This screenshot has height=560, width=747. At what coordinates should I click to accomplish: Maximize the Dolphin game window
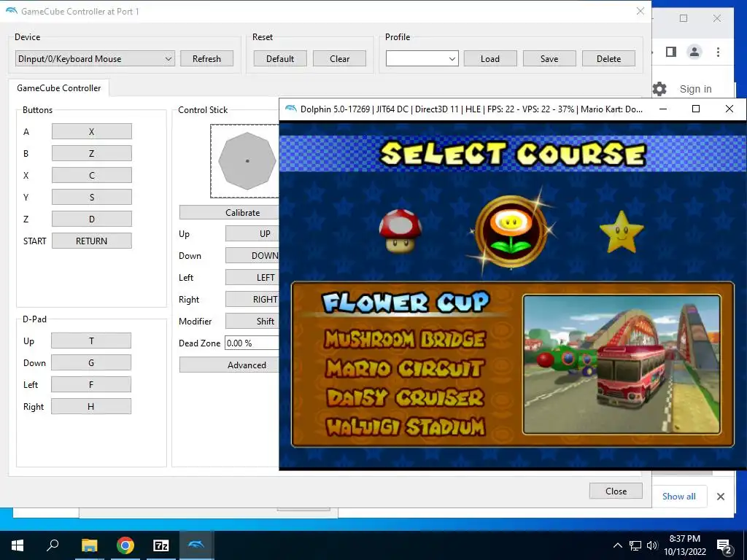click(x=695, y=109)
